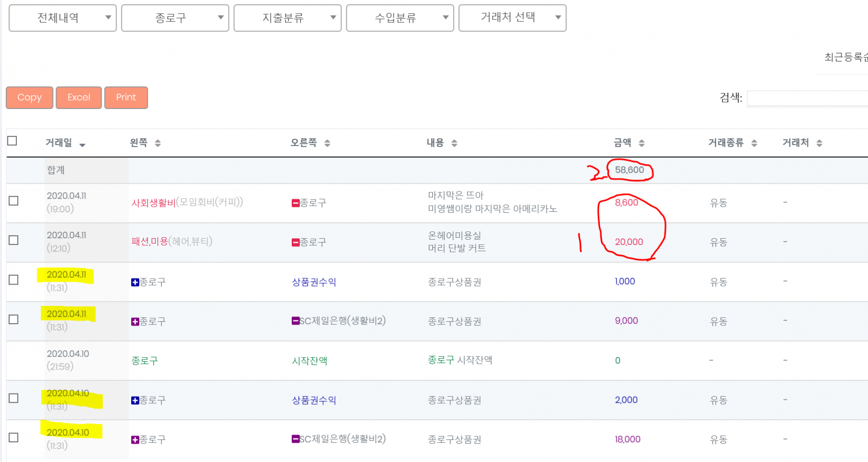Click the 종로구 account dropdown
This screenshot has height=462, width=868.
[175, 18]
